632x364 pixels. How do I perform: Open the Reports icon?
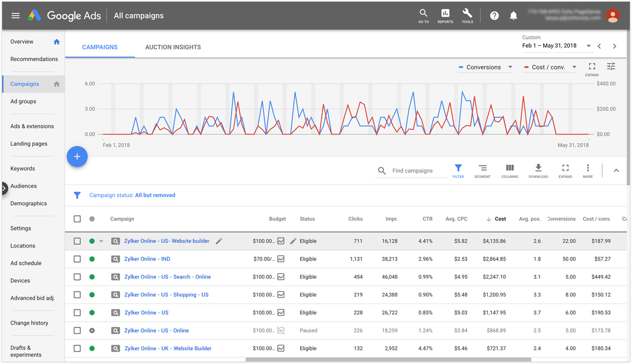[x=445, y=16]
